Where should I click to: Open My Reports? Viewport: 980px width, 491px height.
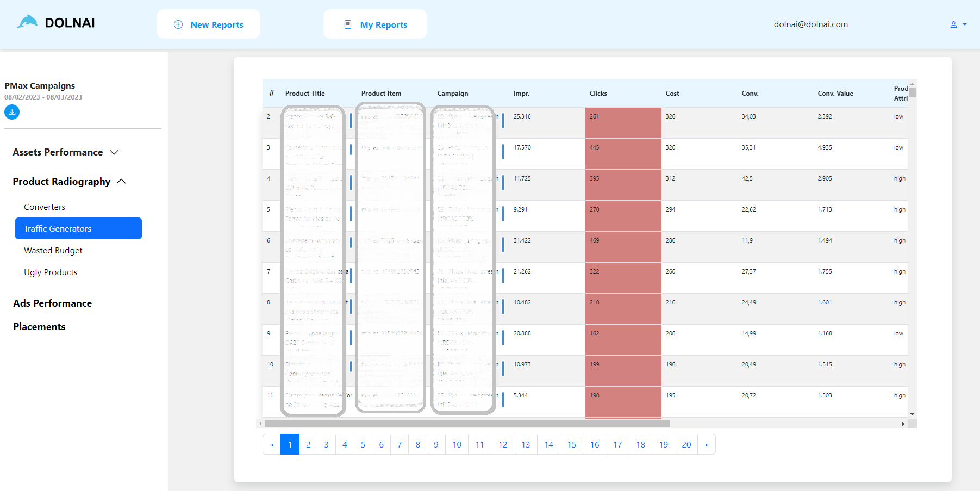tap(375, 24)
